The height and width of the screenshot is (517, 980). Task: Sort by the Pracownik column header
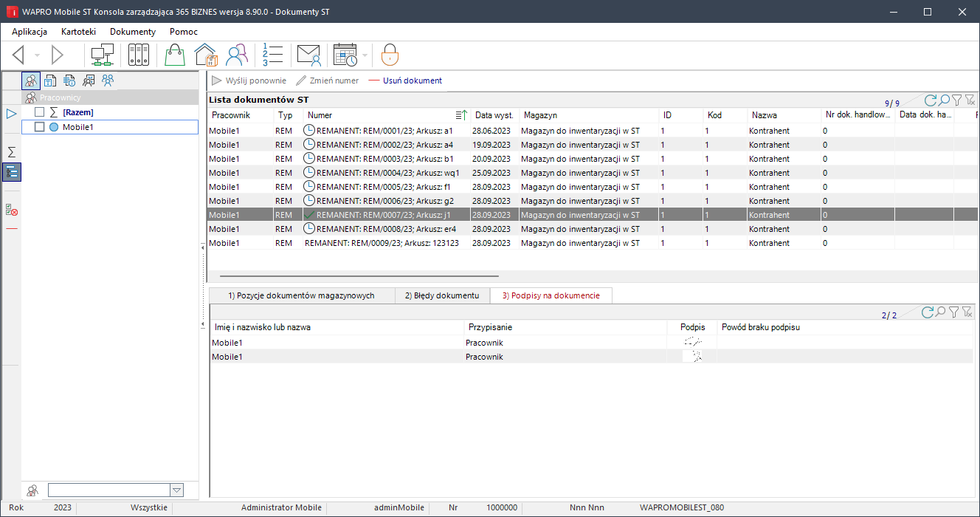click(240, 115)
